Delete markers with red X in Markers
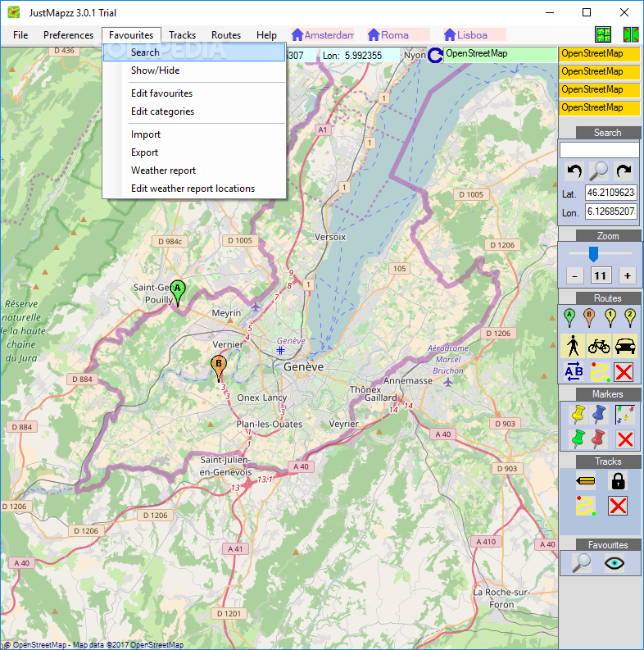This screenshot has width=644, height=650. click(x=625, y=439)
